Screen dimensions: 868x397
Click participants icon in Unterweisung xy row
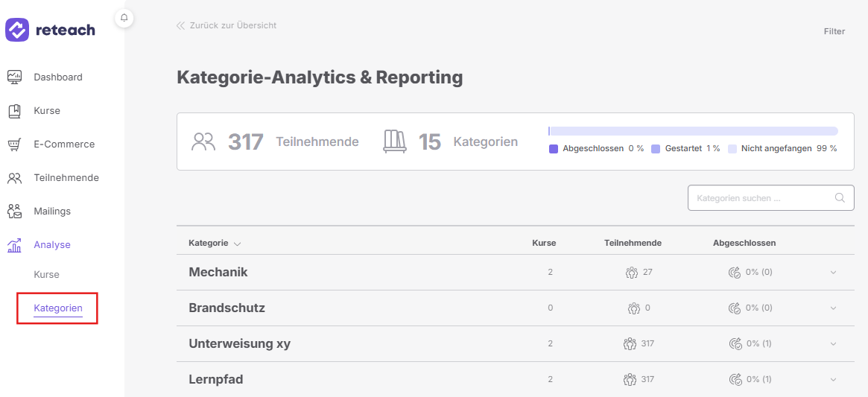[630, 344]
